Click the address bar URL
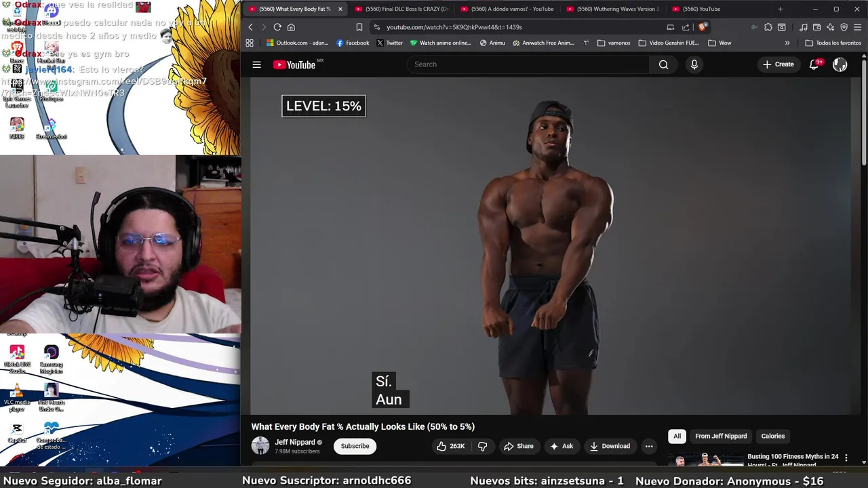 (x=454, y=27)
